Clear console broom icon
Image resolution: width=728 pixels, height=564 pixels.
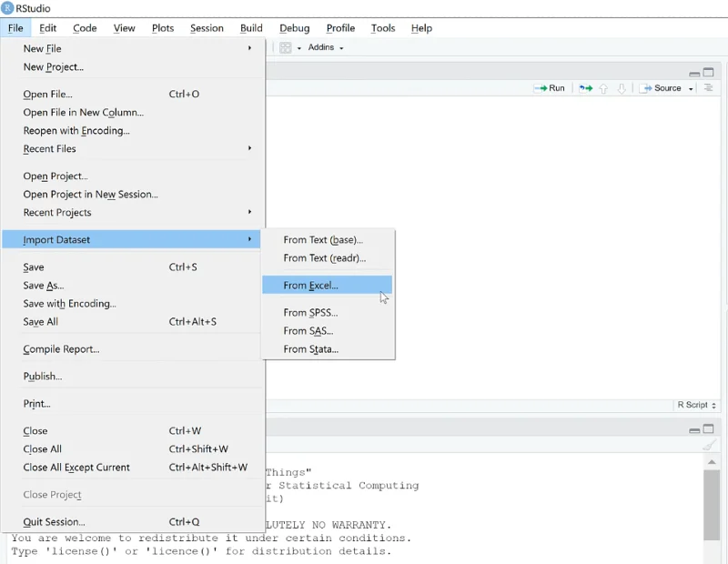point(709,445)
